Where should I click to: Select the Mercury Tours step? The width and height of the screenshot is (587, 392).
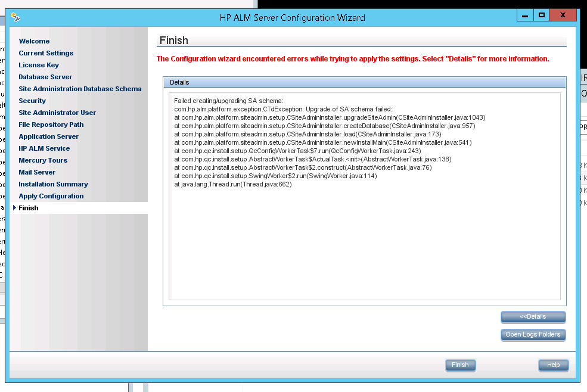point(43,160)
